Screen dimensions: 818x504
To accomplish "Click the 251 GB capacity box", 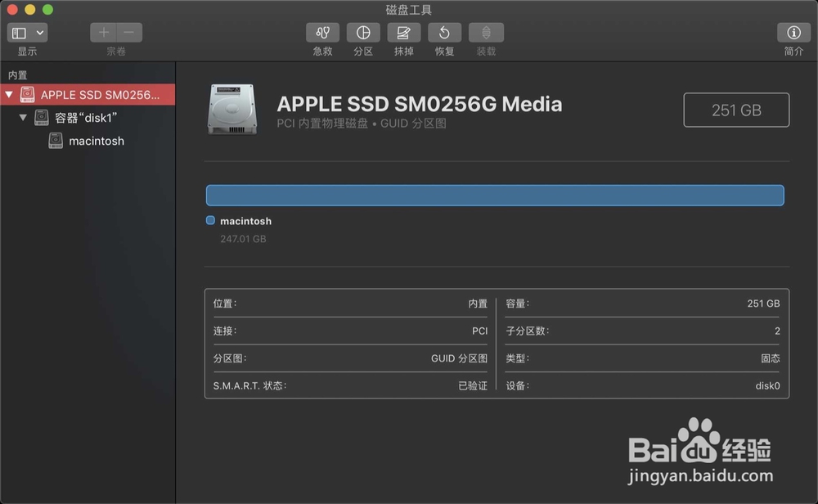I will point(736,110).
